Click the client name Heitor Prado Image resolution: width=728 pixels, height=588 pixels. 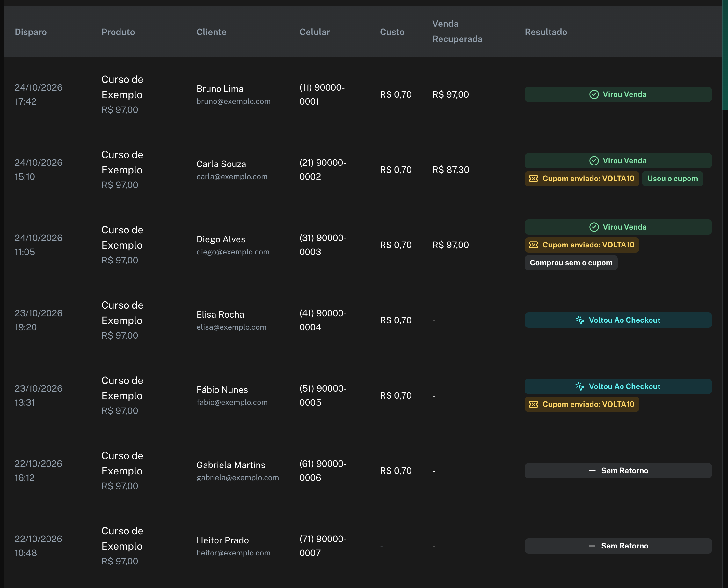click(x=222, y=540)
